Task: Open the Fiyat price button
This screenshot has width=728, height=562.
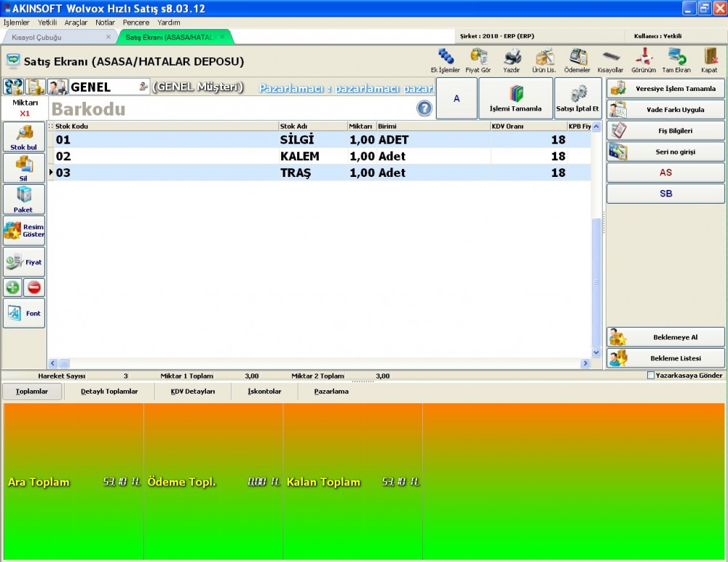Action: point(24,262)
